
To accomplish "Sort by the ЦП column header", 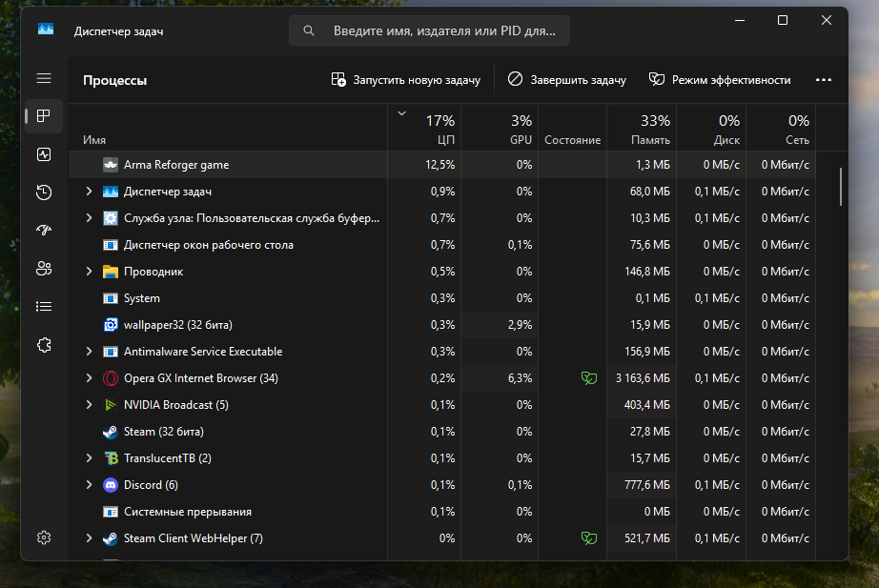I will pyautogui.click(x=424, y=128).
